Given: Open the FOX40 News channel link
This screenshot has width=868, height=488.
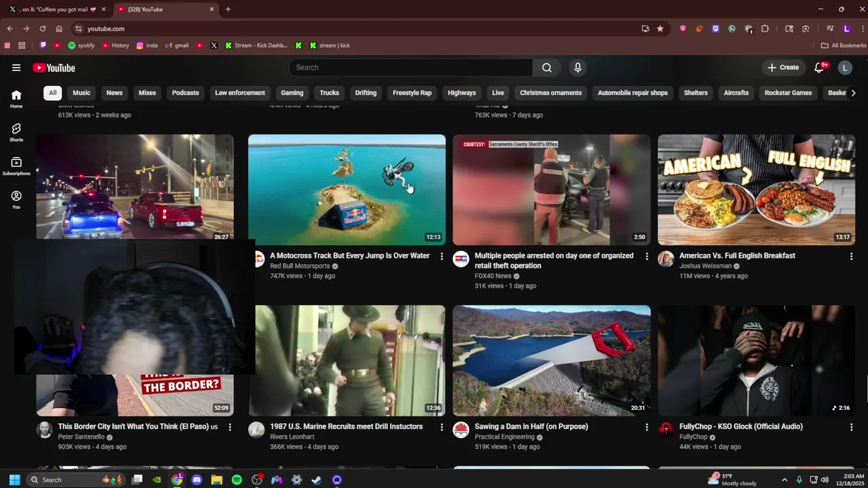Looking at the screenshot, I should coord(493,277).
